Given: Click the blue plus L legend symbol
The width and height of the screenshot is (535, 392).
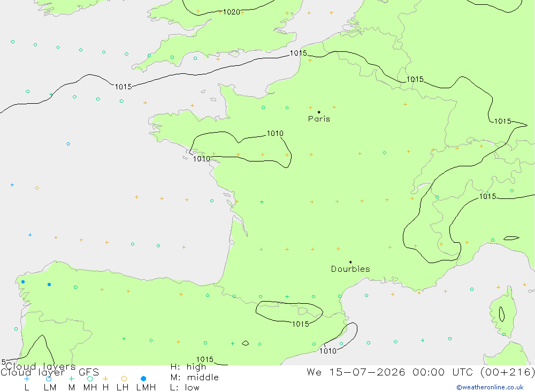Looking at the screenshot, I should 27,379.
